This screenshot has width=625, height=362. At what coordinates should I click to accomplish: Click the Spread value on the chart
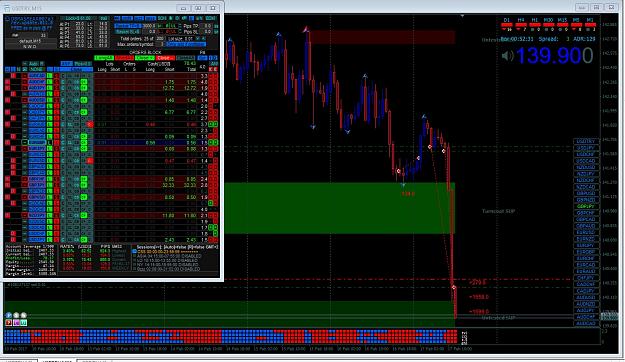pyautogui.click(x=554, y=39)
